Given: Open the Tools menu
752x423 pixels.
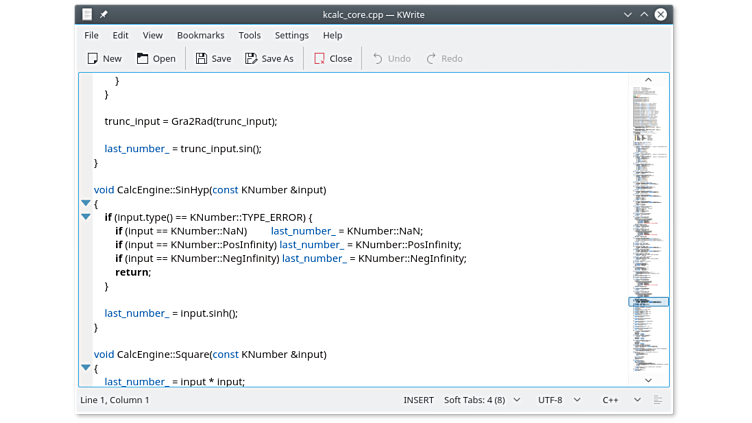Looking at the screenshot, I should (x=249, y=35).
